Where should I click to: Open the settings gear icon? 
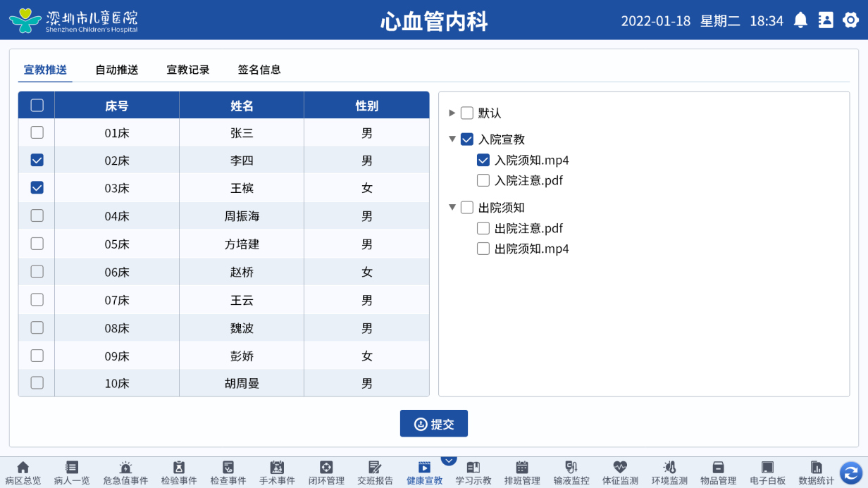(851, 20)
